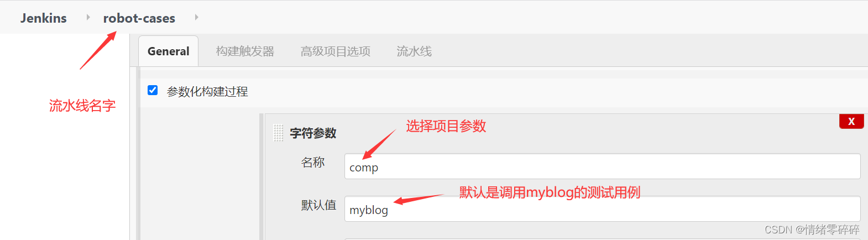Open the Jenkins breadcrumb home link
Image resolution: width=868 pixels, height=240 pixels.
[43, 18]
